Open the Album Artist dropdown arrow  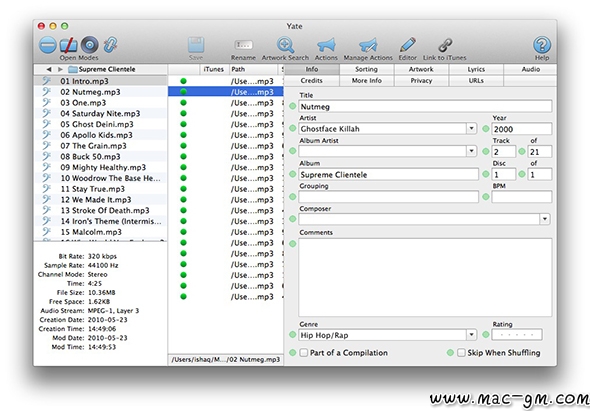(471, 151)
